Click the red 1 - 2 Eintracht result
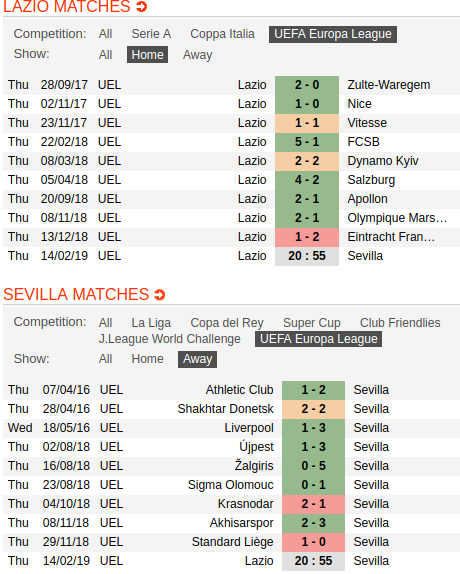 click(307, 237)
